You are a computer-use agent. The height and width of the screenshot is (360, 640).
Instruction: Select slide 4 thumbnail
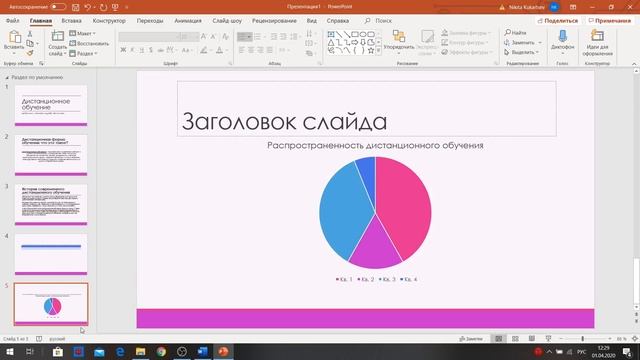pyautogui.click(x=51, y=254)
